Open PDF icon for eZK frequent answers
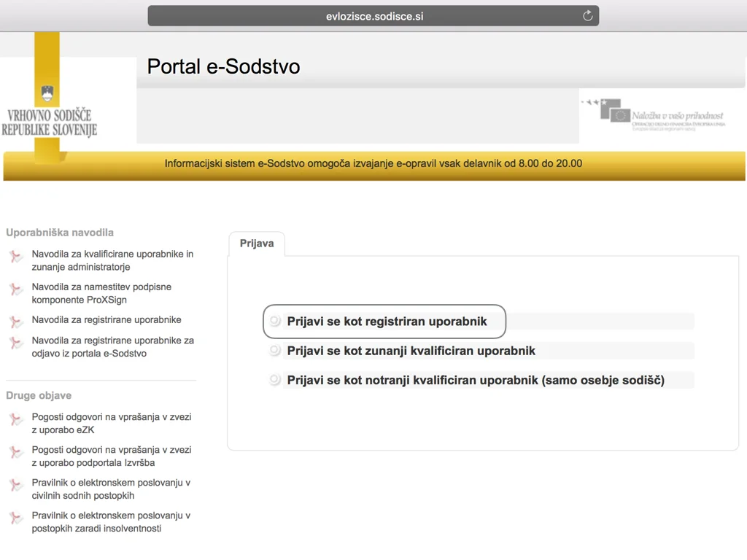 click(16, 419)
